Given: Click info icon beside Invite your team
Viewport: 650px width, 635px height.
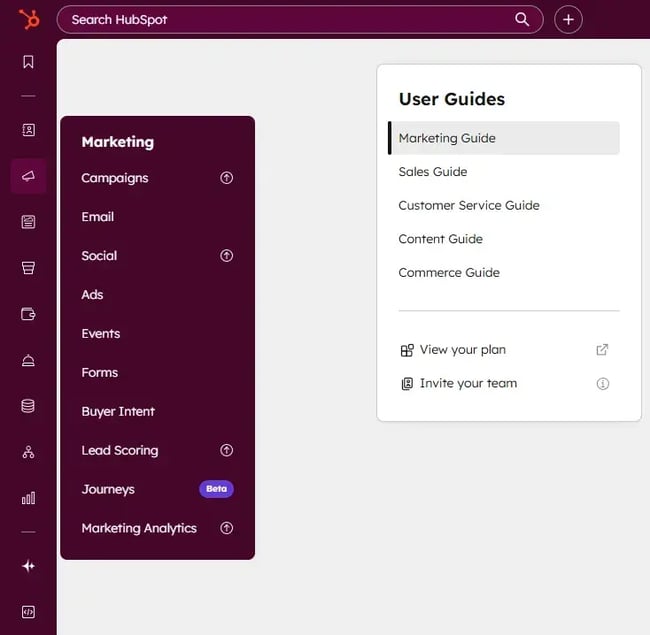Looking at the screenshot, I should (603, 384).
